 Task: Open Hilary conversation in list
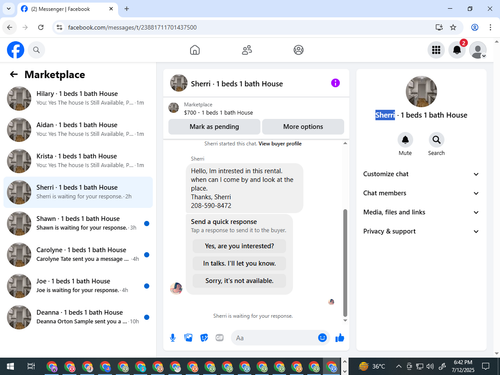click(78, 98)
